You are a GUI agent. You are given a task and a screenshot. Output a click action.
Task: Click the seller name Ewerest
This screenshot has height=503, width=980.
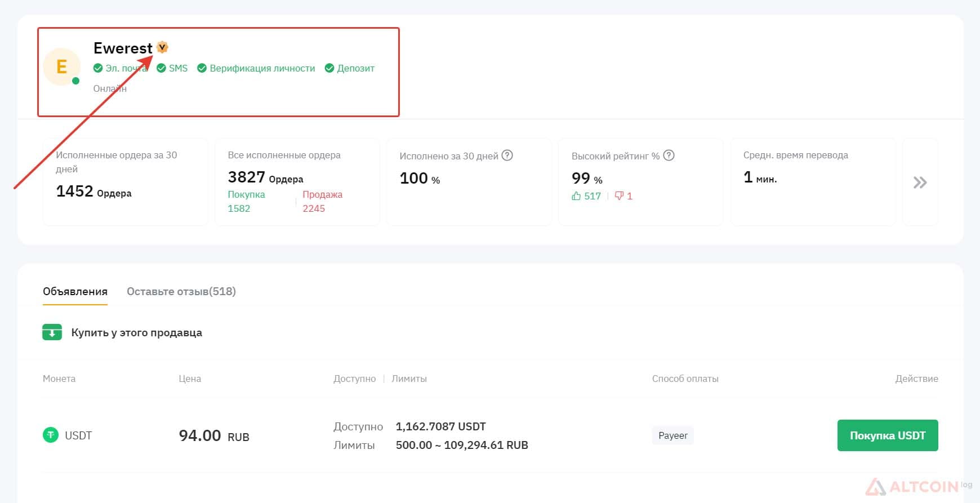click(x=123, y=48)
